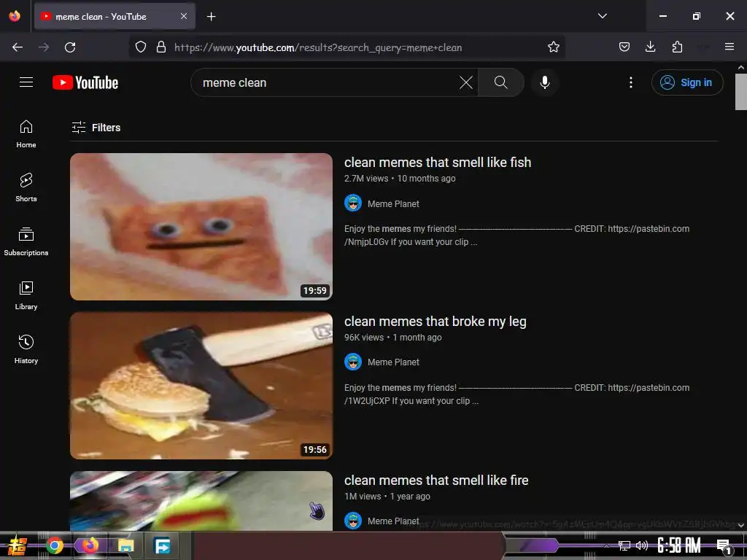747x560 pixels.
Task: Expand the list all tabs dropdown
Action: point(602,16)
